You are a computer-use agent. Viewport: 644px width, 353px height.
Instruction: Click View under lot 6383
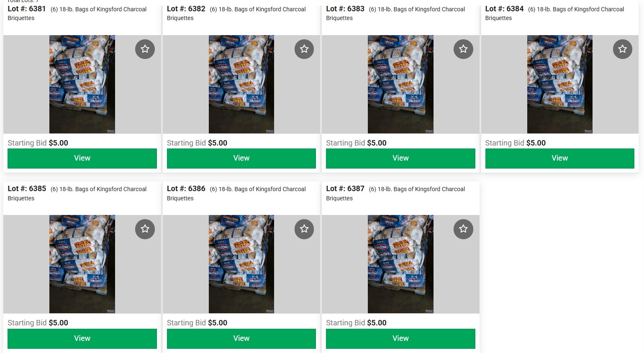tap(400, 158)
